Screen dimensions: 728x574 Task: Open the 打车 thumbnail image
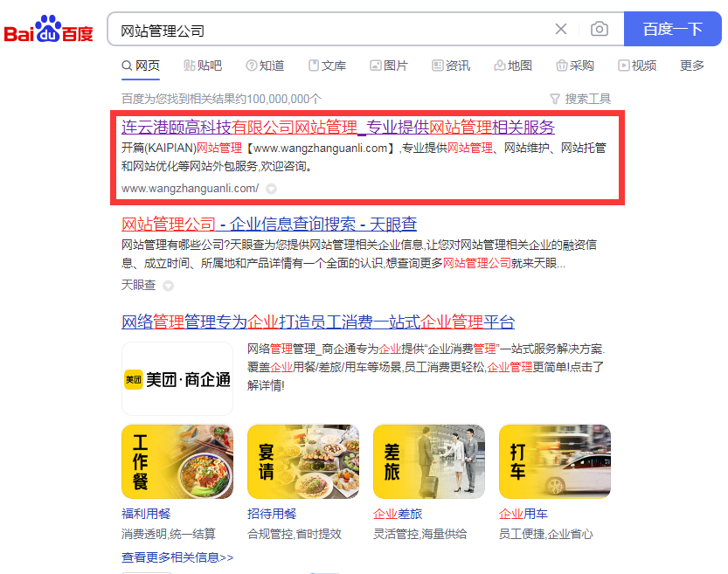[555, 461]
